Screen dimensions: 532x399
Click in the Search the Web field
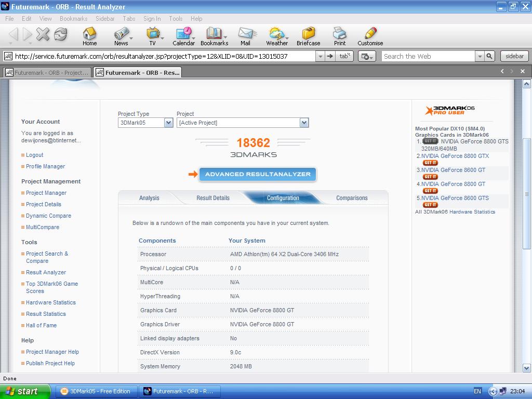pyautogui.click(x=428, y=56)
